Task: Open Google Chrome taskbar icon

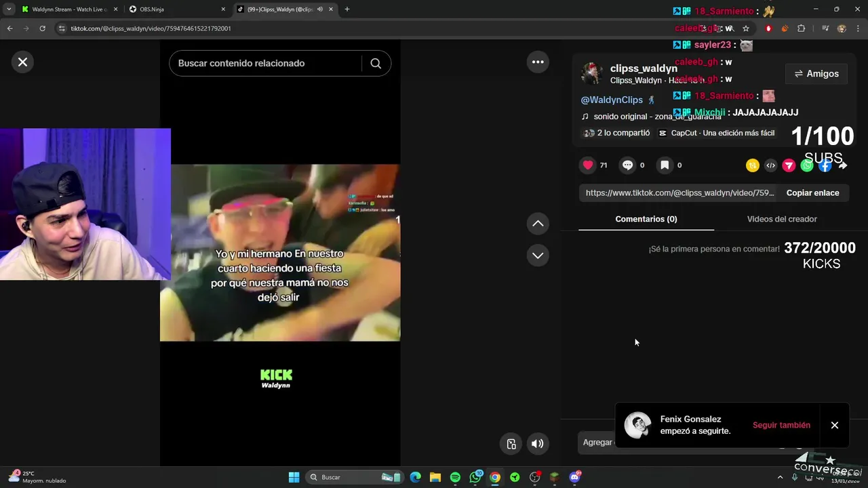Action: (x=495, y=477)
